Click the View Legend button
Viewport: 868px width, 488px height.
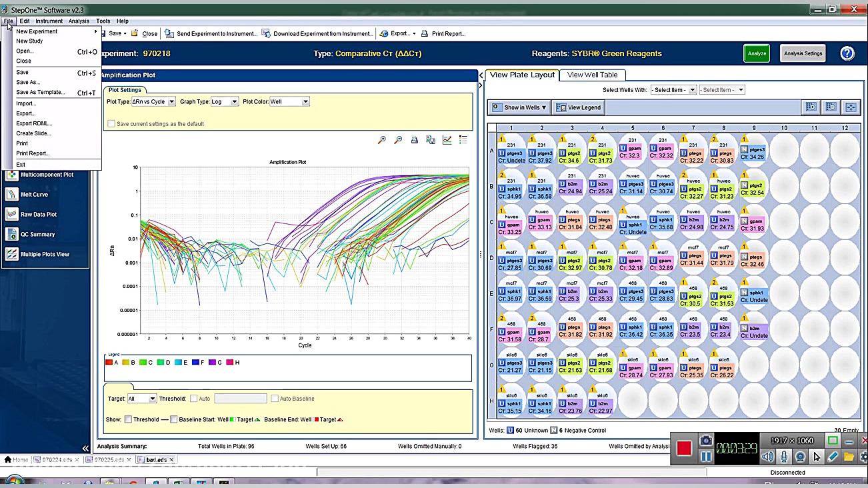(x=579, y=107)
